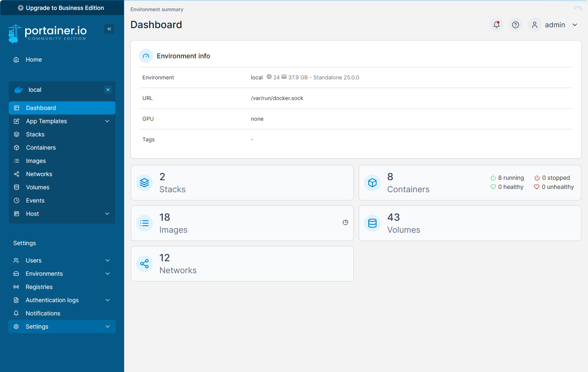Close the local environment with X

click(108, 90)
